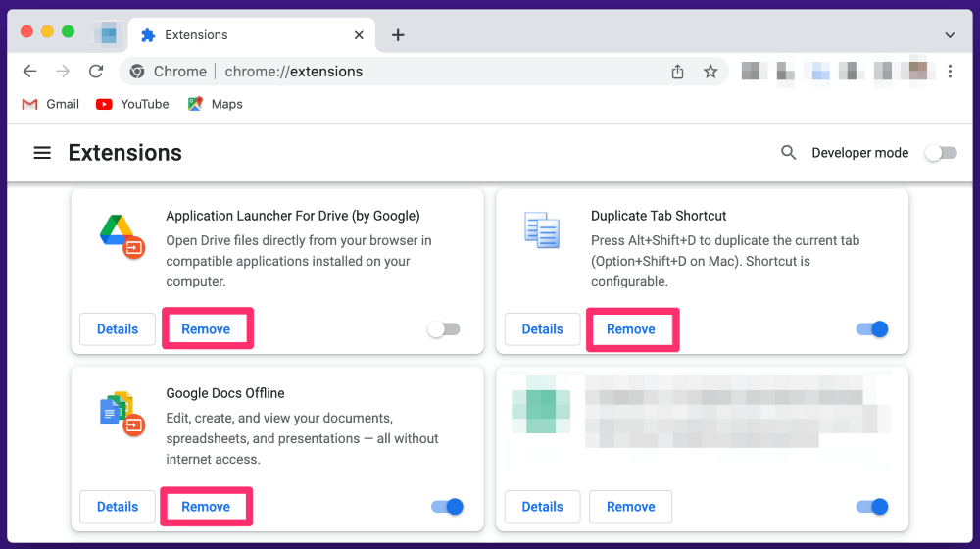The image size is (980, 549).
Task: Click the Google Docs Offline icon
Action: (x=122, y=414)
